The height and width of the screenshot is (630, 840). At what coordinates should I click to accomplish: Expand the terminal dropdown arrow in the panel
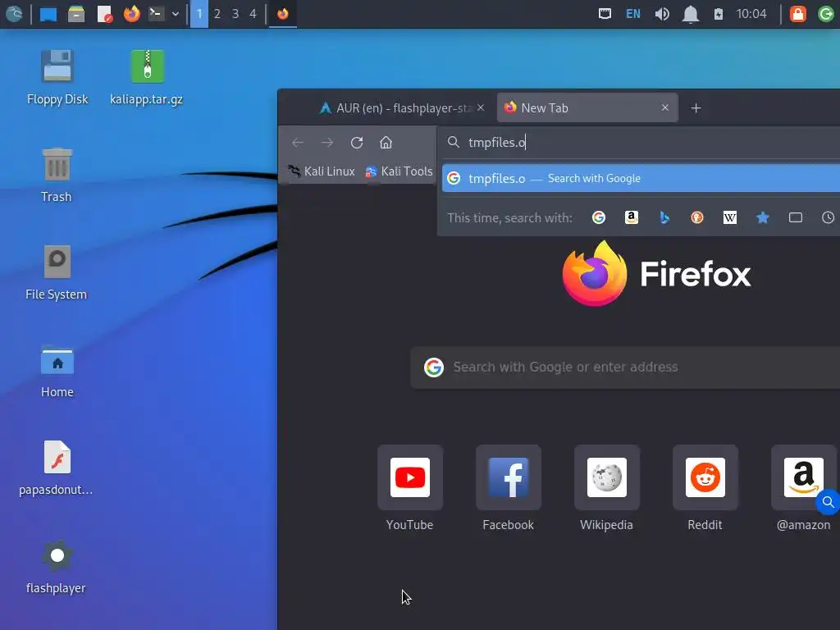pos(176,14)
